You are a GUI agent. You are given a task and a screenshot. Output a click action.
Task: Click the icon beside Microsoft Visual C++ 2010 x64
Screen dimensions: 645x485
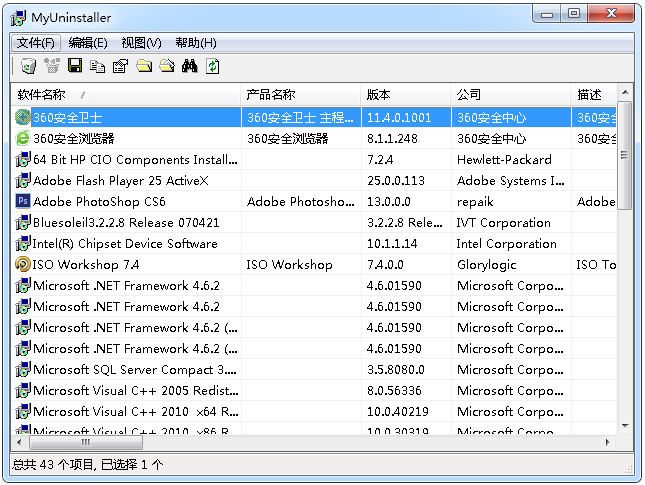(x=23, y=411)
